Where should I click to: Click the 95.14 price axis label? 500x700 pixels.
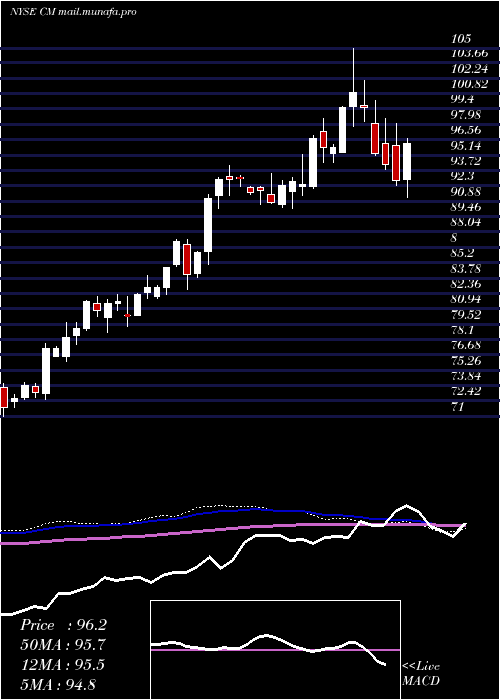(467, 146)
